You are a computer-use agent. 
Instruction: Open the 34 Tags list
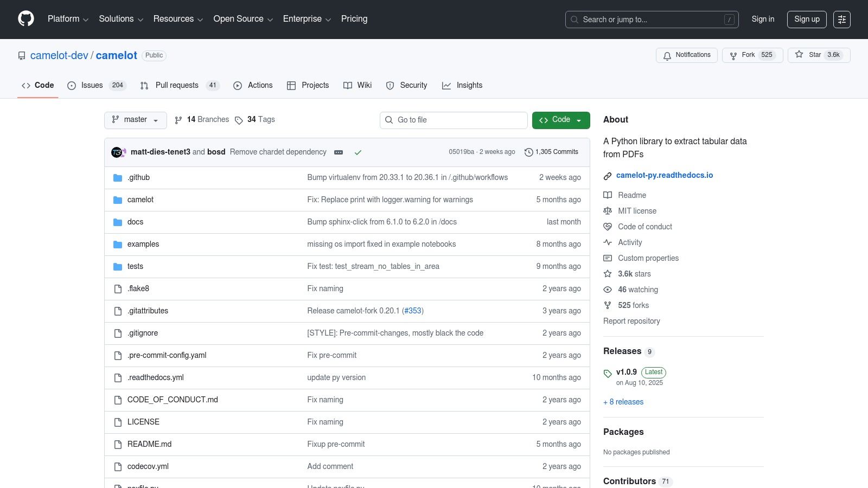point(255,120)
